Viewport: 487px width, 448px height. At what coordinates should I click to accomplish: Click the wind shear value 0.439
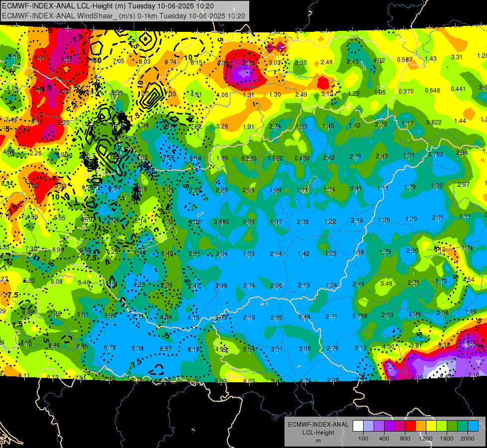[302, 158]
